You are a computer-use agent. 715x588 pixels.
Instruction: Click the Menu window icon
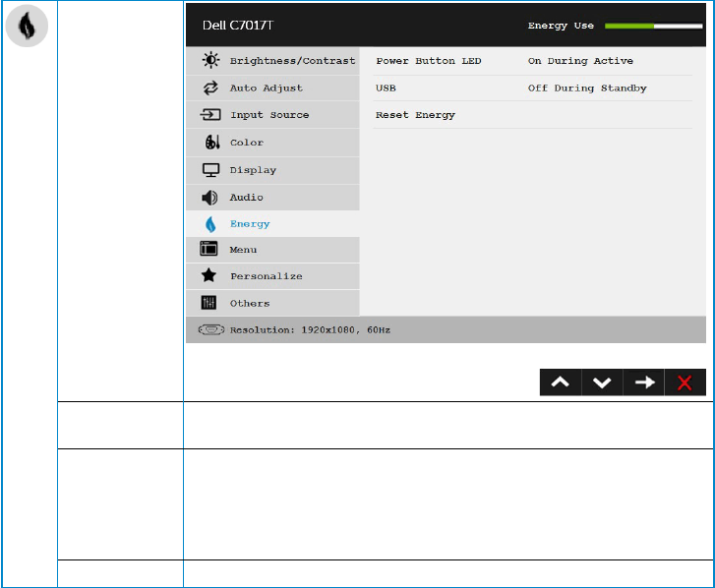(x=209, y=249)
